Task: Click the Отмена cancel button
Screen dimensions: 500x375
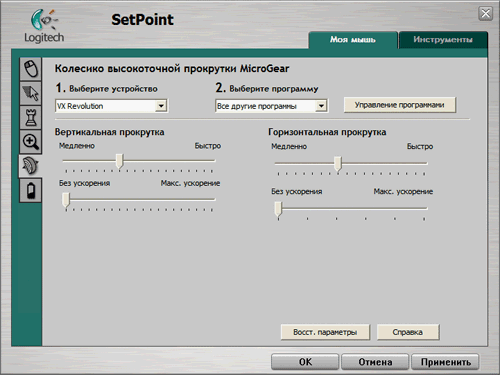Action: (375, 362)
